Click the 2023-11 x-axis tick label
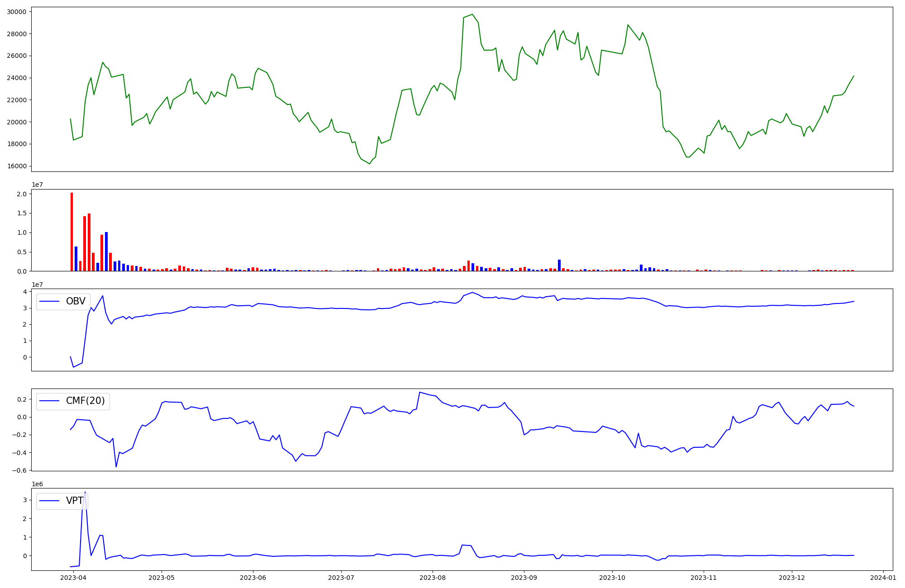The height and width of the screenshot is (588, 905). point(704,578)
